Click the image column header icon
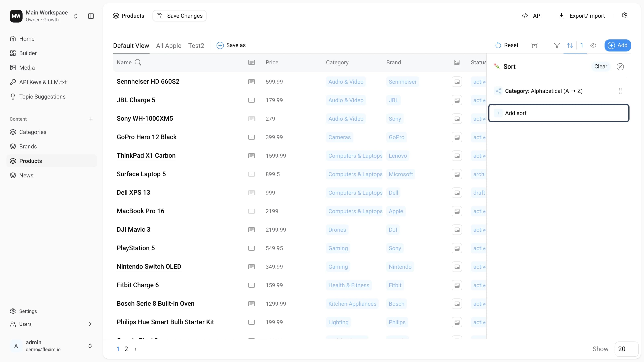The width and height of the screenshot is (644, 362). (457, 63)
